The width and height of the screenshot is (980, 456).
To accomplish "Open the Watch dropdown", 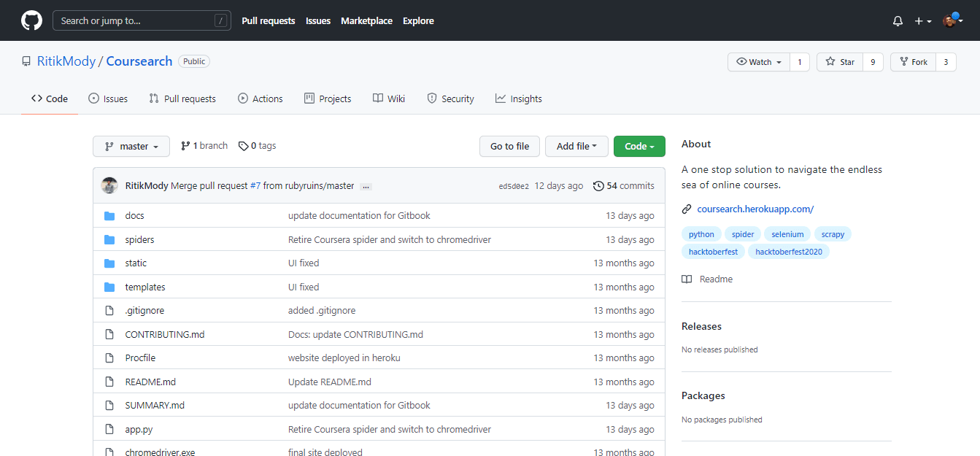I will 759,62.
